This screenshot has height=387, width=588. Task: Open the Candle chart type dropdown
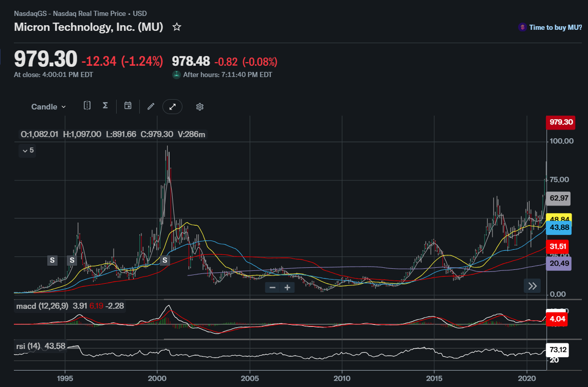point(48,107)
